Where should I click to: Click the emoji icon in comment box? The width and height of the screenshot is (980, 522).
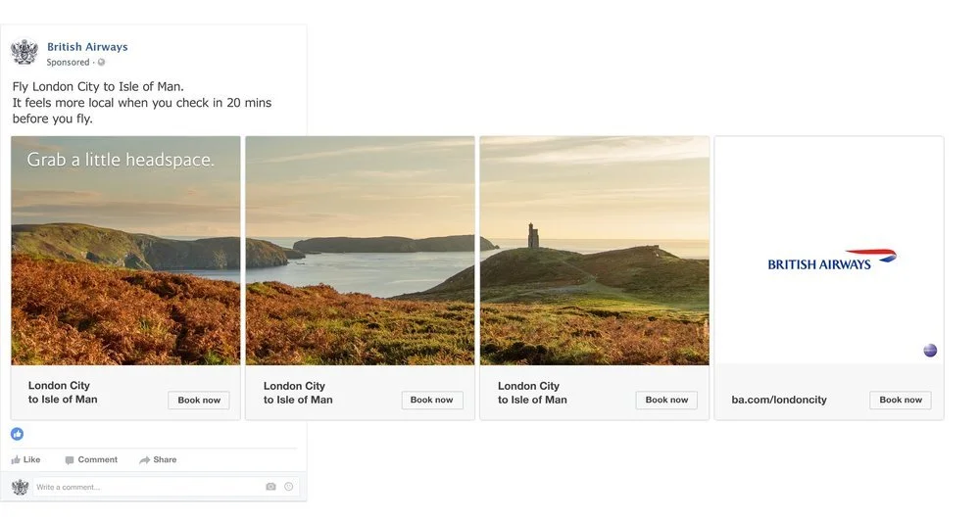(289, 487)
